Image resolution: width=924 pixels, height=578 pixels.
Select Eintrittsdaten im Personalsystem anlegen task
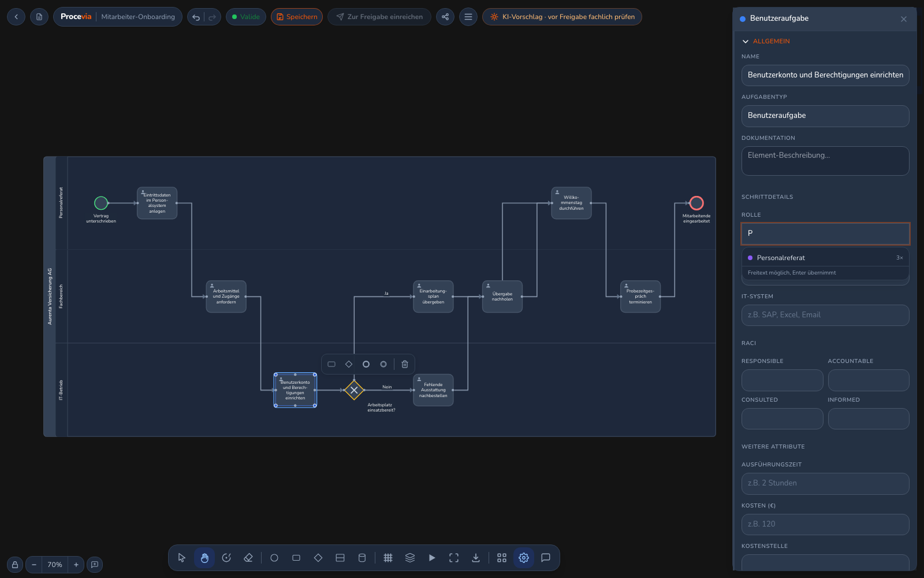(157, 203)
